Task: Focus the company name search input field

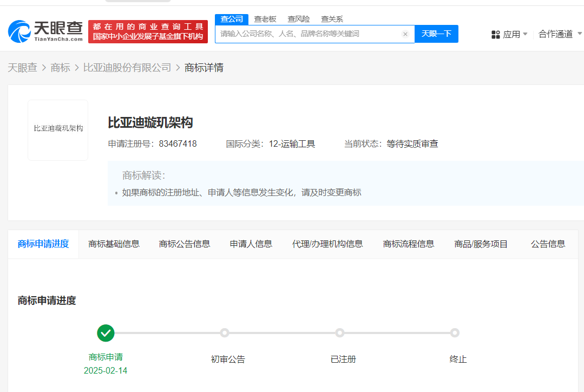Action: 309,34
